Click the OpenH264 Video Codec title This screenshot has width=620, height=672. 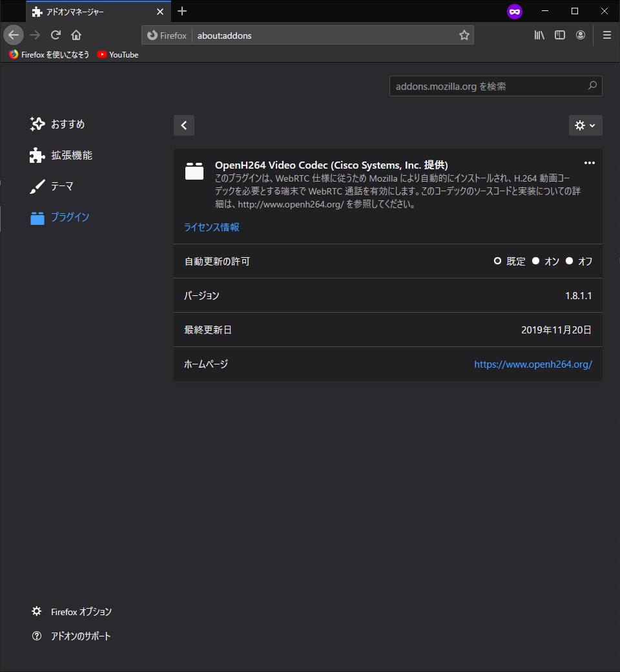331,165
